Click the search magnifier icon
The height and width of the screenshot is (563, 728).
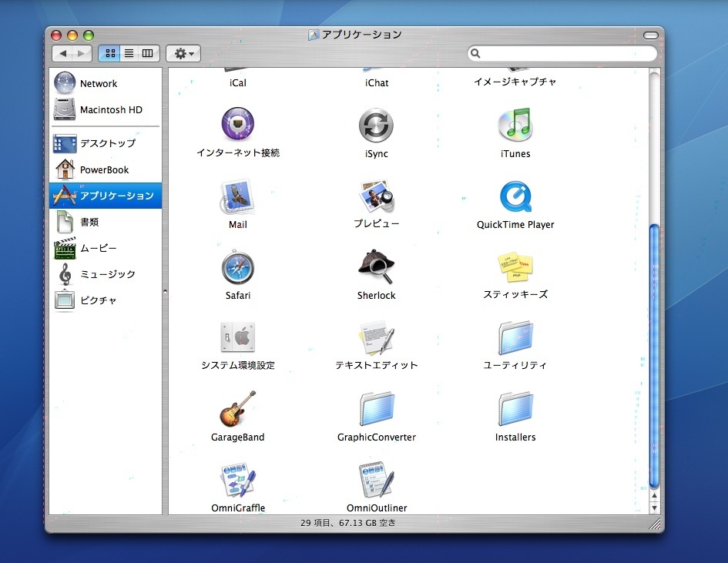click(x=475, y=53)
